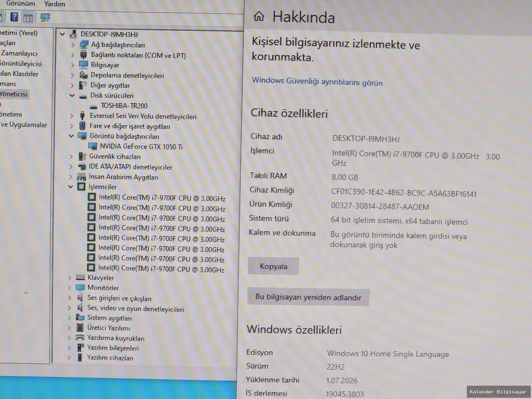Expand Diğer aygıtlar node

[x=72, y=85]
